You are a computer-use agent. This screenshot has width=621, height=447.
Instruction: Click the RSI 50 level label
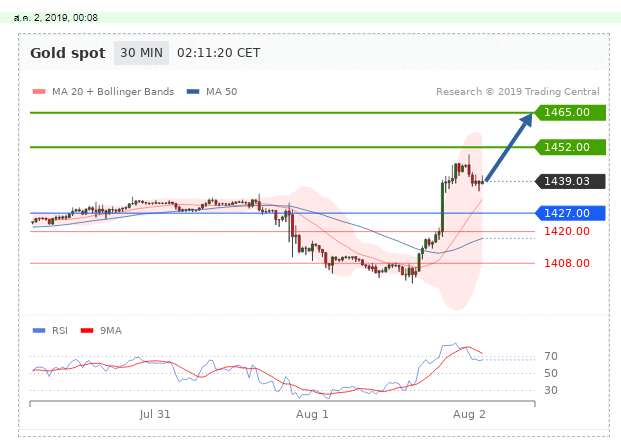point(551,373)
